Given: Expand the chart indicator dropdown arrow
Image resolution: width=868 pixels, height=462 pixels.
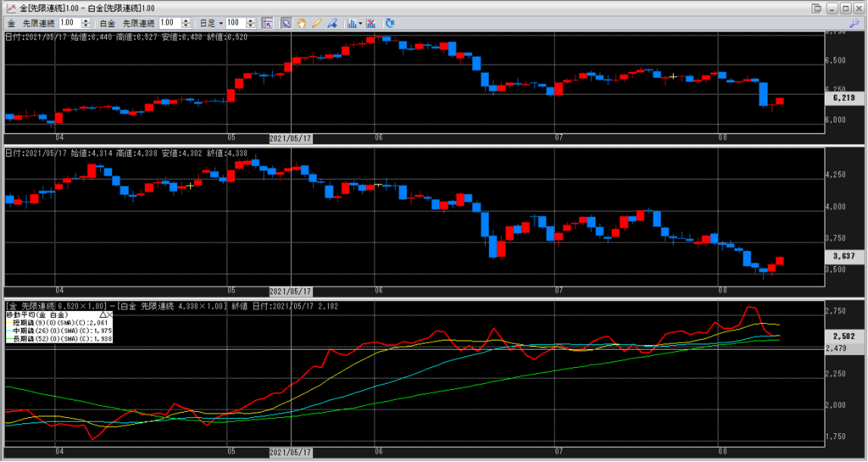Looking at the screenshot, I should (361, 22).
